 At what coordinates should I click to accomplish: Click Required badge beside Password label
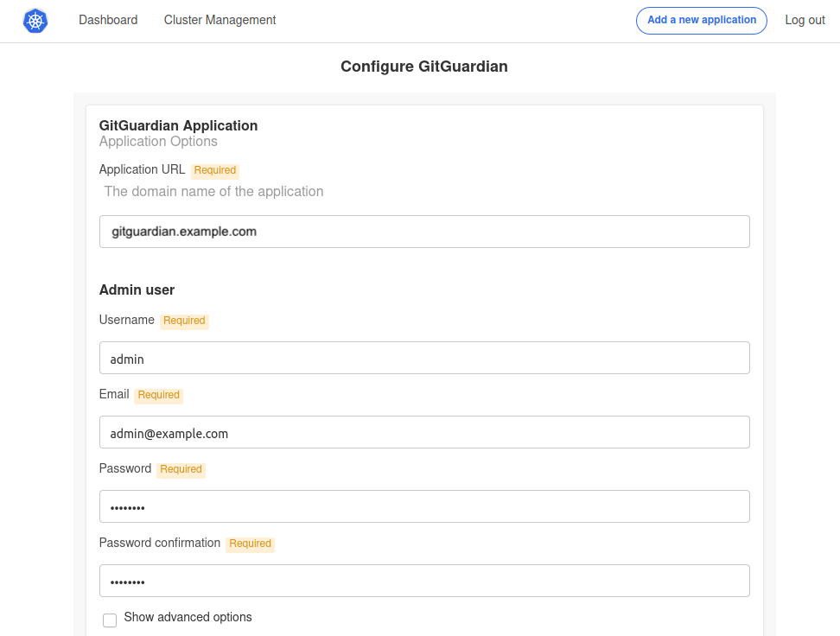181,469
